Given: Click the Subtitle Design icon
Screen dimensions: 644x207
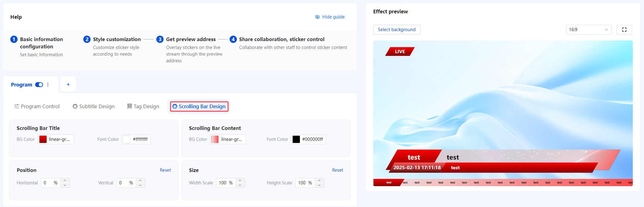Looking at the screenshot, I should [75, 106].
